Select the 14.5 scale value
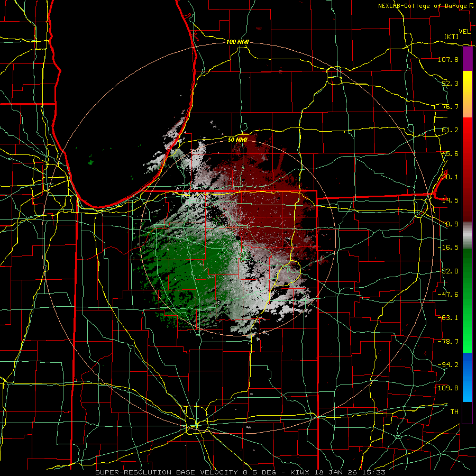 (x=450, y=200)
